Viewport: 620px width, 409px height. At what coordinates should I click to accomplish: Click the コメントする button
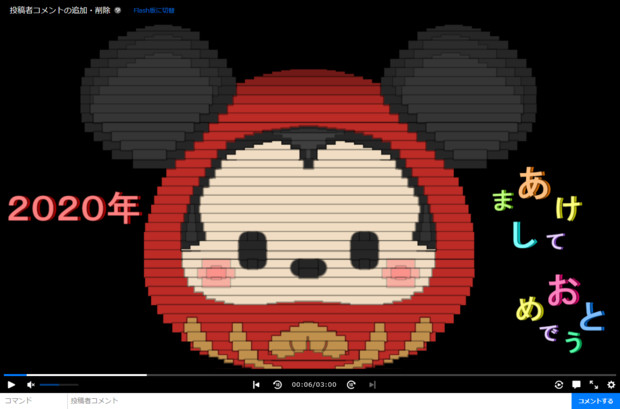click(595, 401)
